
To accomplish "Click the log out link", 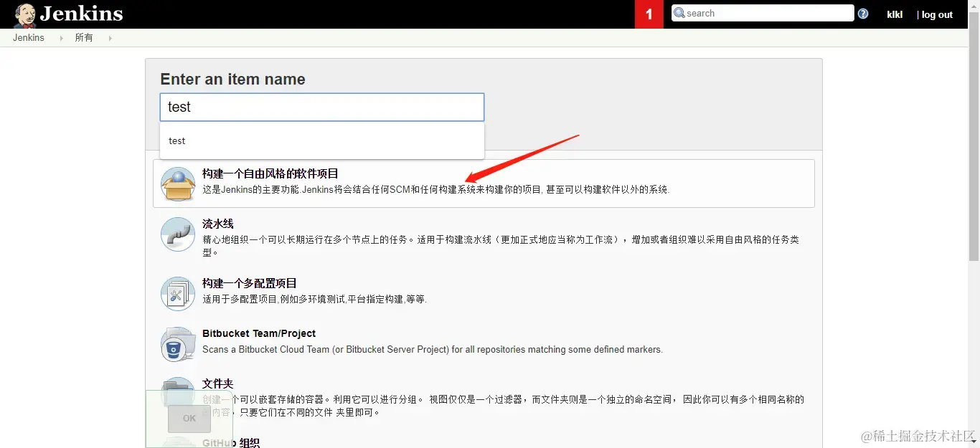I will (937, 14).
